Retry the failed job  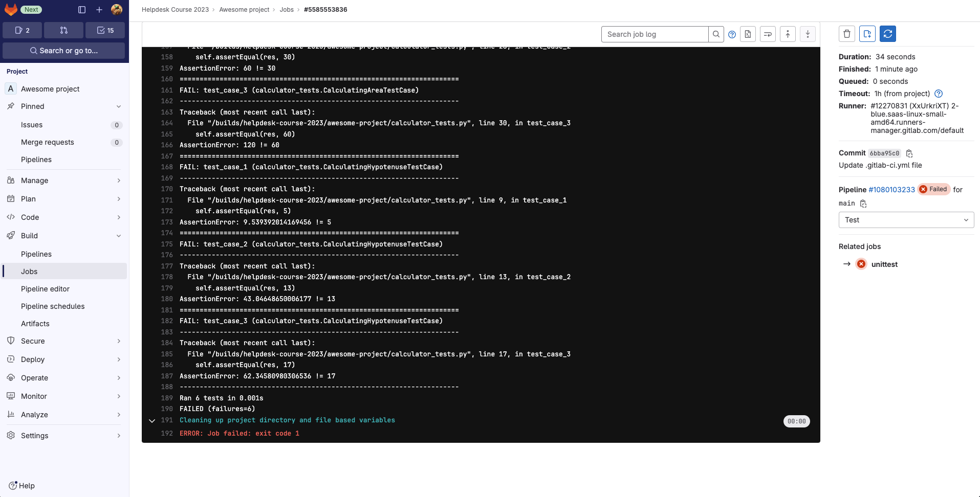click(x=888, y=34)
